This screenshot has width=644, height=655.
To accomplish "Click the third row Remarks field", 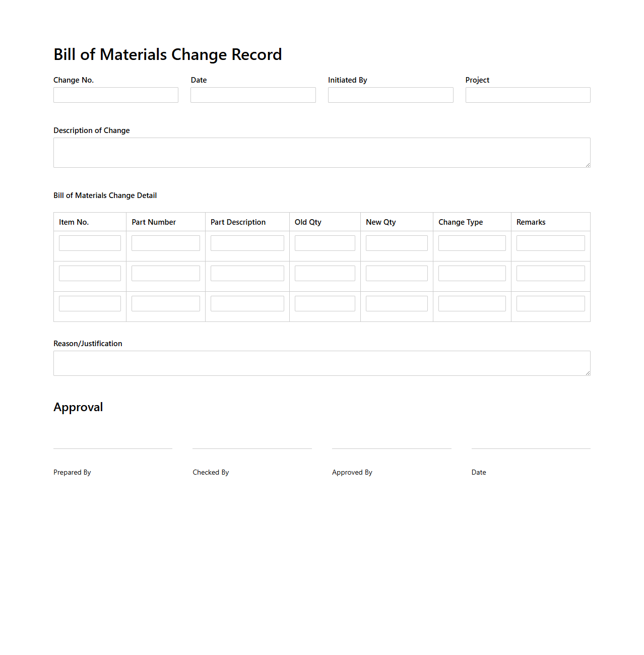I will 550,303.
